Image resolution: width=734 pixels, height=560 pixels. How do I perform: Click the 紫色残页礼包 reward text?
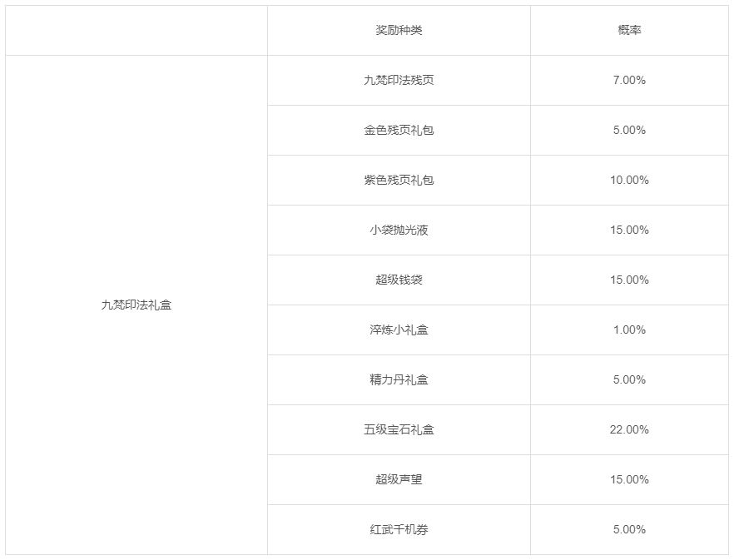399,181
